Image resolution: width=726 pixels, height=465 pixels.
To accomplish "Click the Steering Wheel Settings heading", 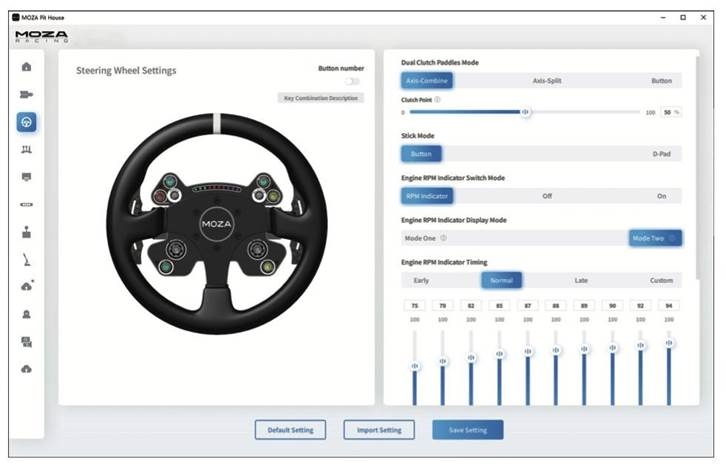I will pyautogui.click(x=126, y=70).
